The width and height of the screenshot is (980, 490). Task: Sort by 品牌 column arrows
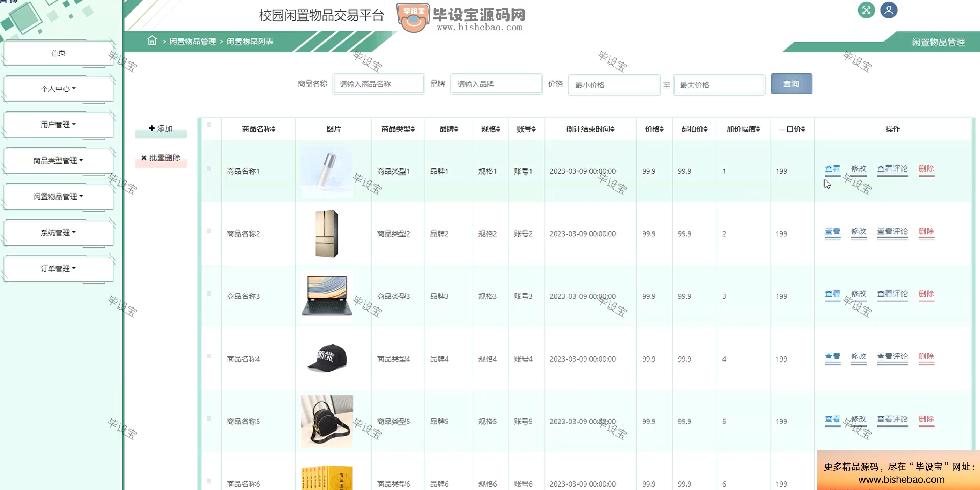(x=456, y=129)
